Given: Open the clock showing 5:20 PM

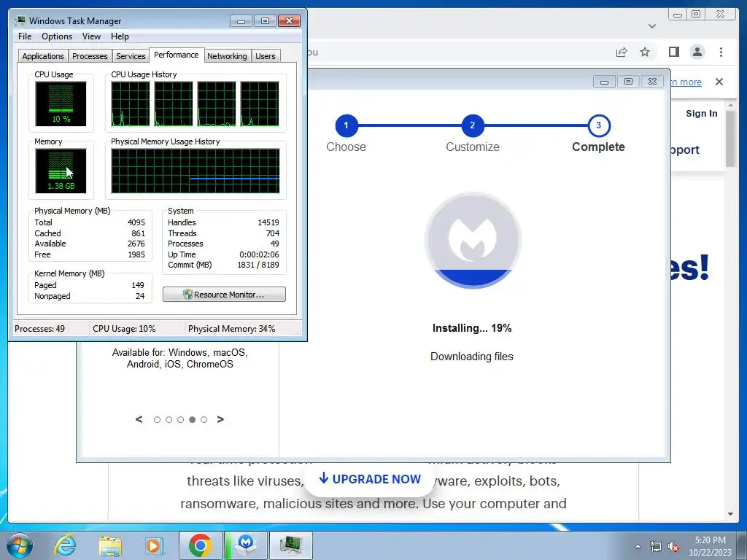Looking at the screenshot, I should click(710, 546).
